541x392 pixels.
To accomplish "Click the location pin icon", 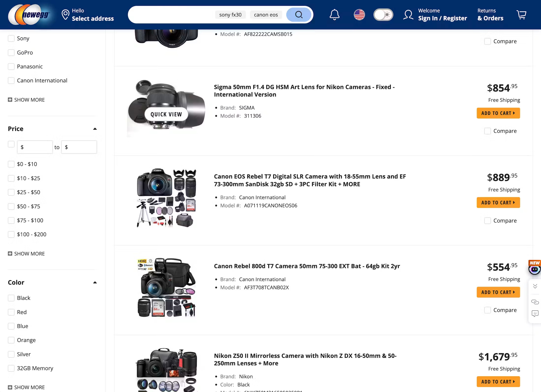I will pos(65,15).
